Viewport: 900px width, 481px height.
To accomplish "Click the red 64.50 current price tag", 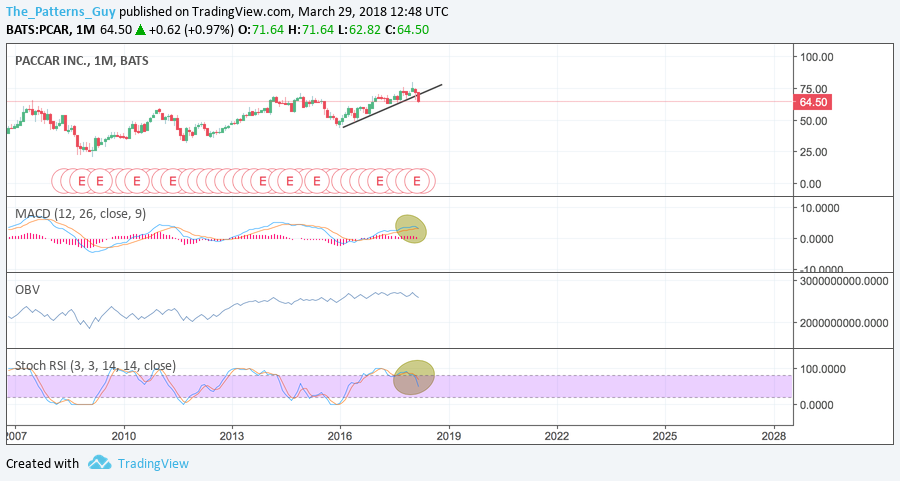I will [812, 102].
